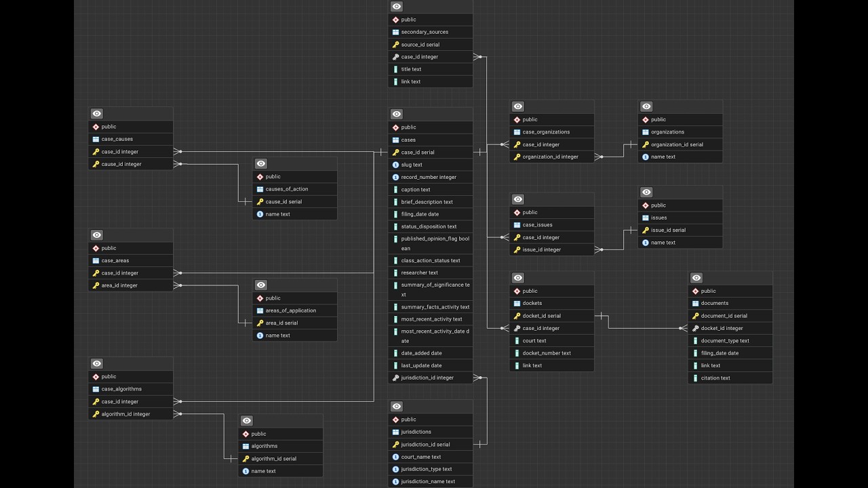868x488 pixels.
Task: Toggle eye icon on jurisdictions table
Action: click(397, 407)
